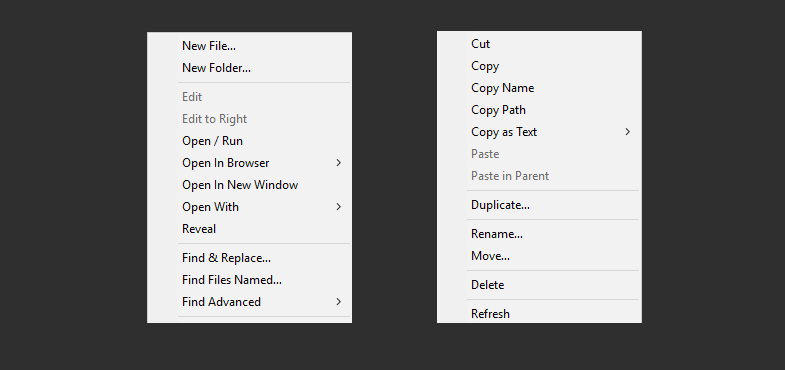Click Cut in the right menu

point(539,44)
